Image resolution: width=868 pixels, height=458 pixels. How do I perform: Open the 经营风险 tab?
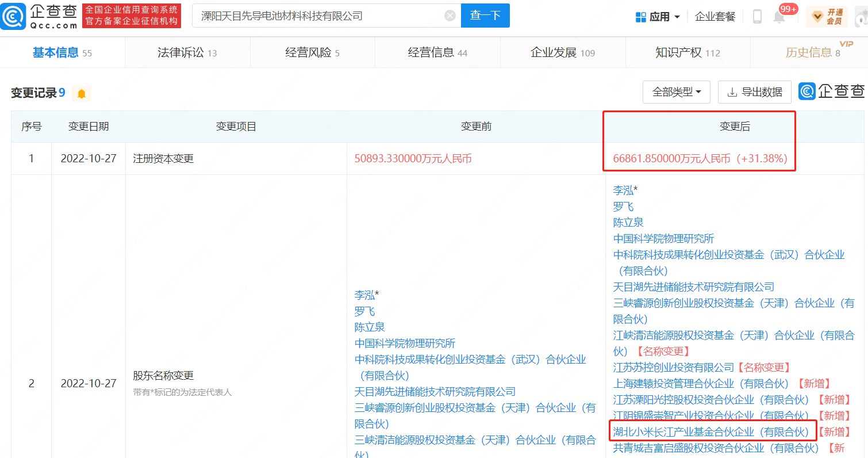[313, 53]
